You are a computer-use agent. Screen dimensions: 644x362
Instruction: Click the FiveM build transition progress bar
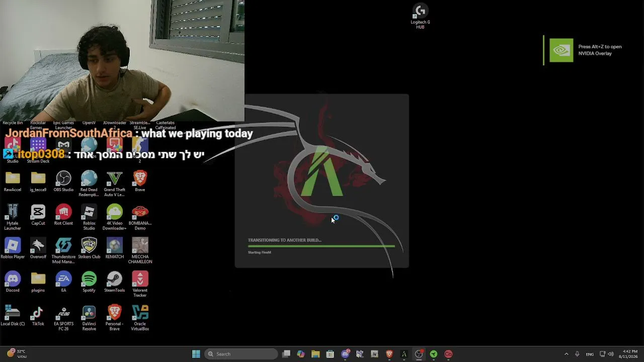[321, 246]
